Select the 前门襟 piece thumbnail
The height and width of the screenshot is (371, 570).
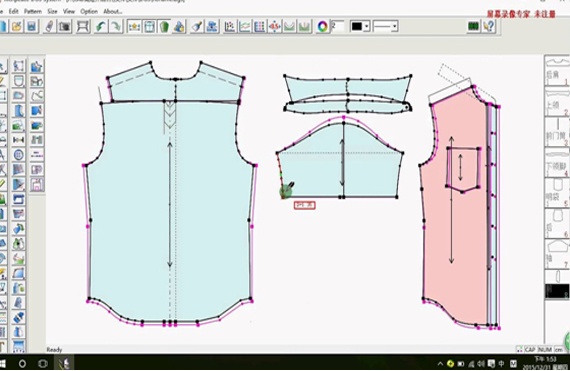tap(558, 132)
